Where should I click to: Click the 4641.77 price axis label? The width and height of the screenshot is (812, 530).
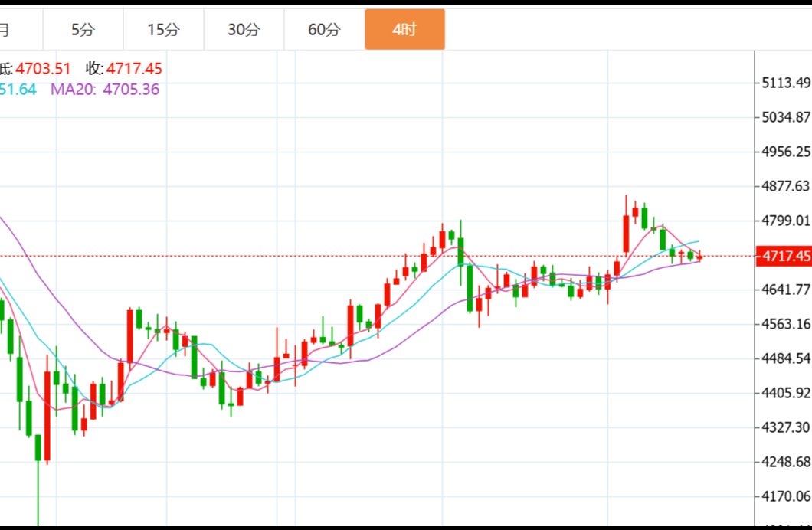[x=786, y=290]
